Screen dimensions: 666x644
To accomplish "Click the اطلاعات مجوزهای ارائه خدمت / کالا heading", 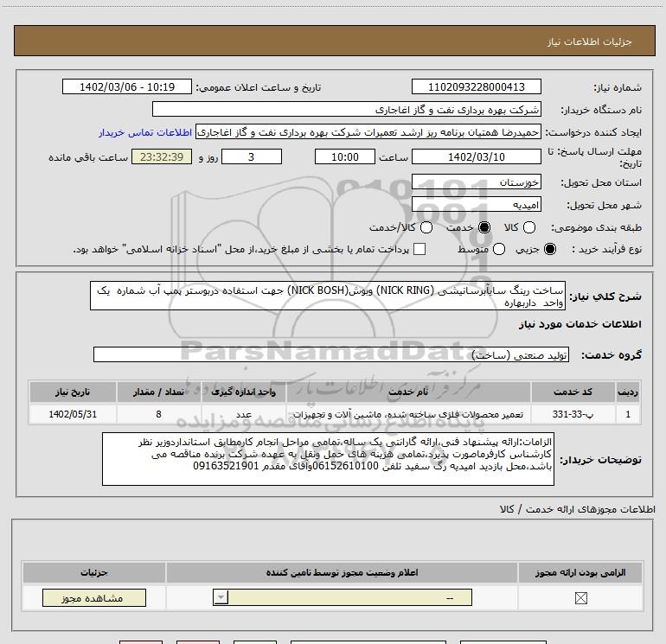I will pos(578,509).
